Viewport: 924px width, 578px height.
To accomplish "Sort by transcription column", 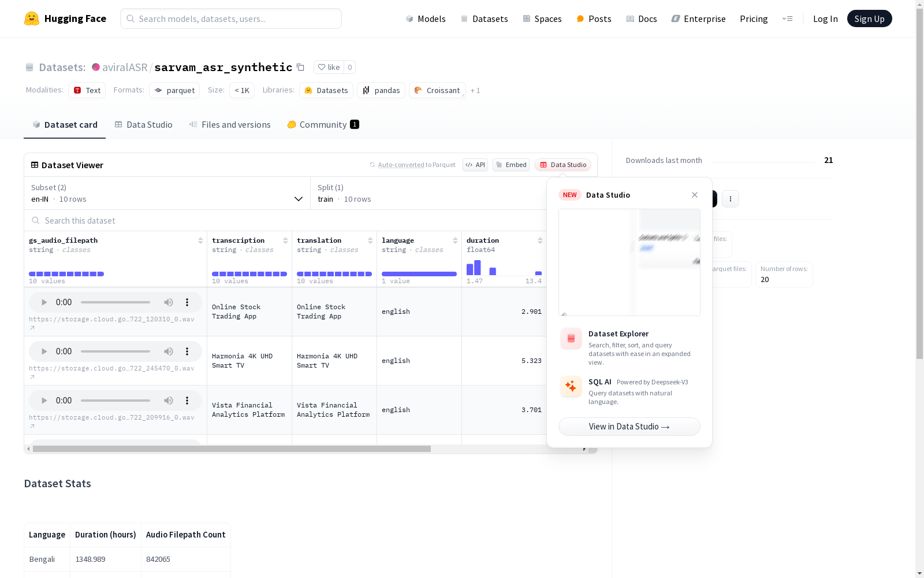I will pos(285,240).
